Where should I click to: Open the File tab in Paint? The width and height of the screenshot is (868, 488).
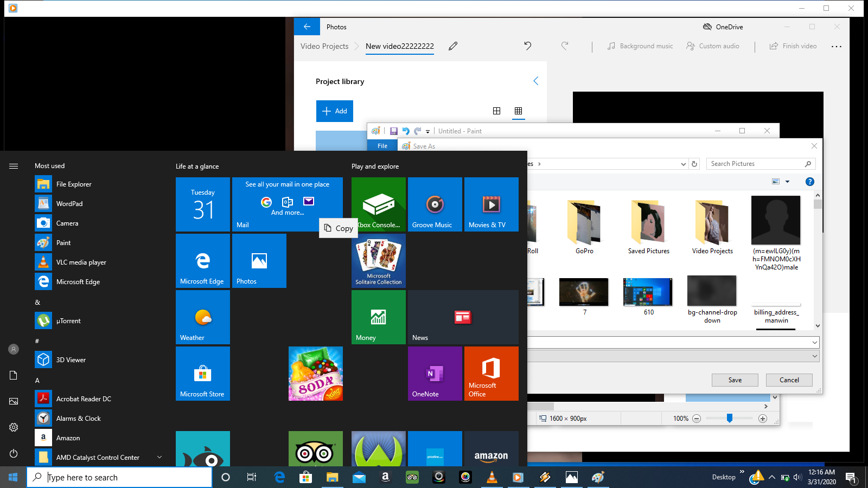pos(382,146)
